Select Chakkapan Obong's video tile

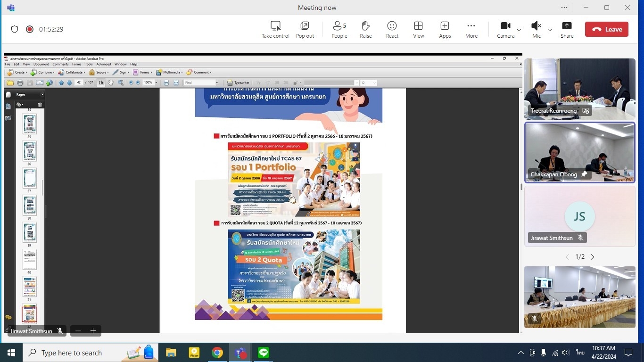(x=579, y=152)
